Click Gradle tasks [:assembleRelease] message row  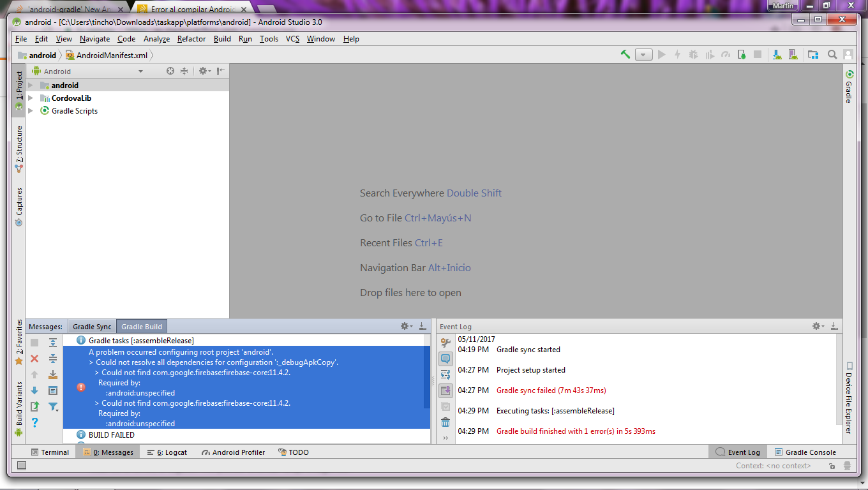pos(141,341)
